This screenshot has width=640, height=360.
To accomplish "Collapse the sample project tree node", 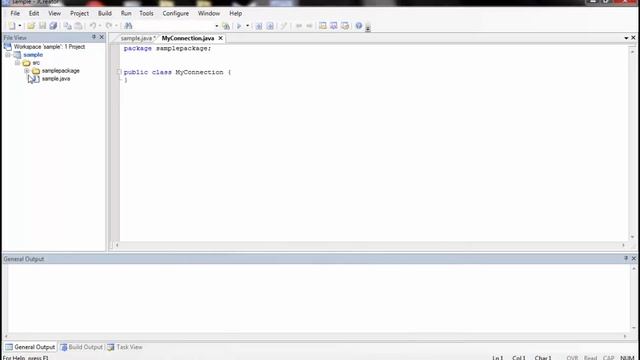I will pyautogui.click(x=8, y=55).
